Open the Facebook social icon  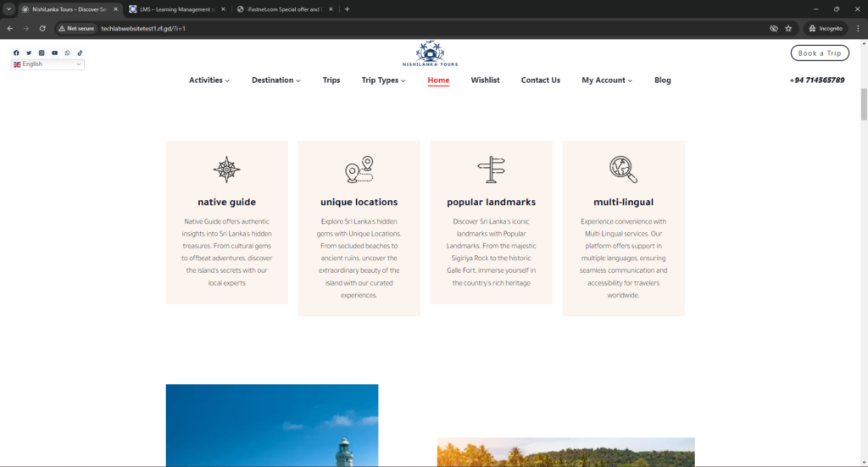pyautogui.click(x=16, y=53)
